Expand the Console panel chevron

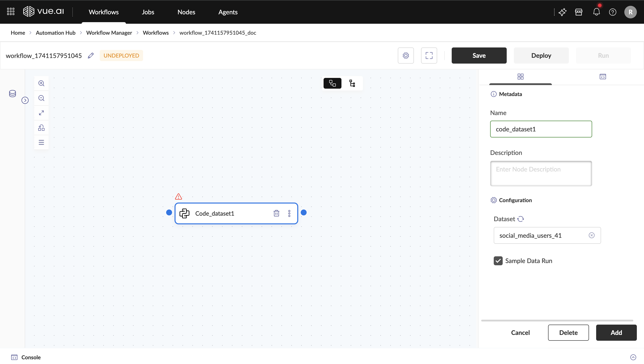pos(633,357)
